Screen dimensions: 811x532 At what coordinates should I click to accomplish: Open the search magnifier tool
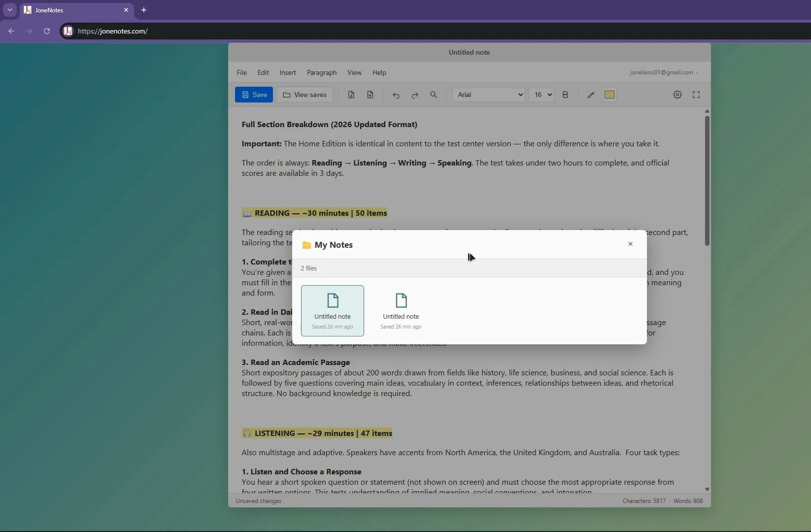pyautogui.click(x=434, y=95)
